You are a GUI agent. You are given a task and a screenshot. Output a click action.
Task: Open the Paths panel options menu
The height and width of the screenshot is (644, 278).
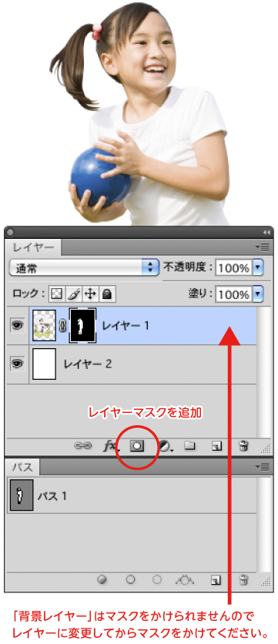click(262, 467)
